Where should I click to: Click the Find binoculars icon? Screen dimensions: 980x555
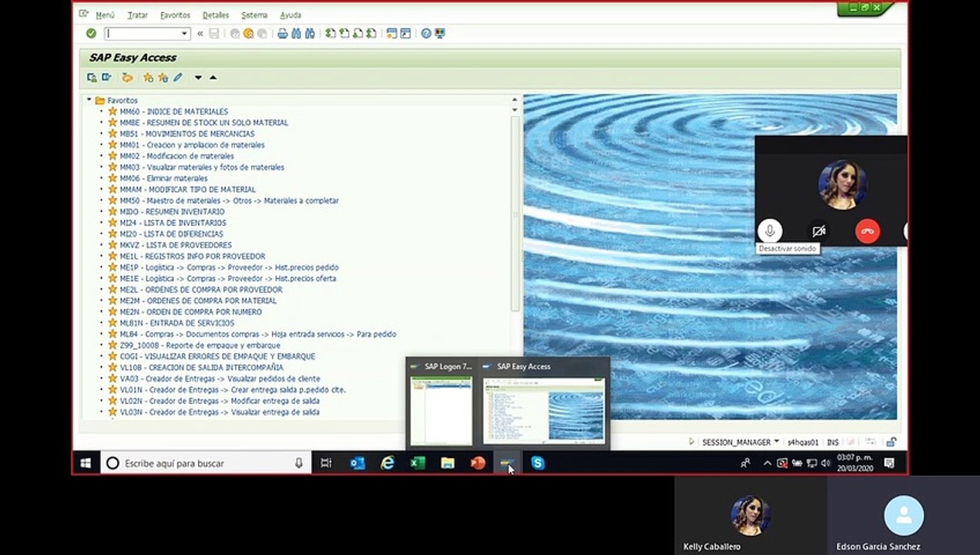click(297, 33)
